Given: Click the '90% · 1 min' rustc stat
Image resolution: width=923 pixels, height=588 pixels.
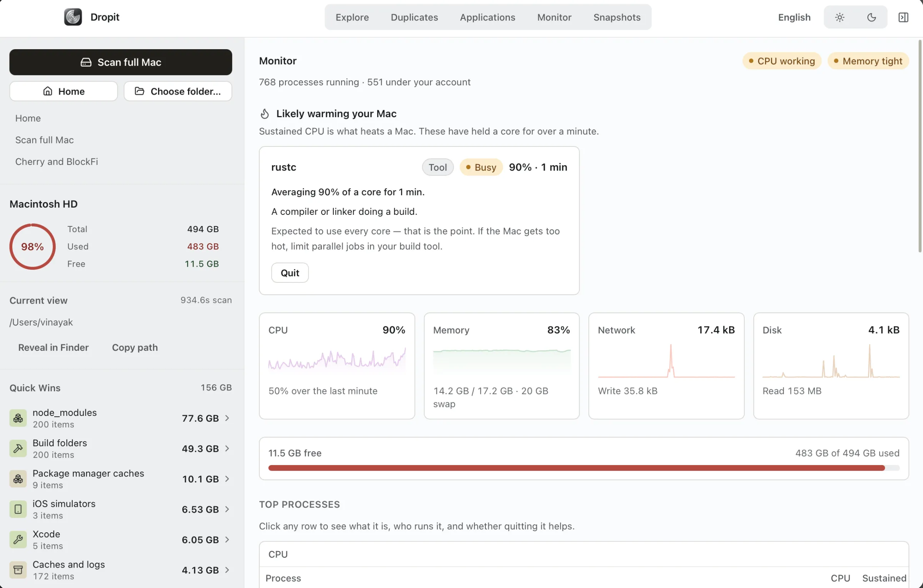Looking at the screenshot, I should (538, 167).
